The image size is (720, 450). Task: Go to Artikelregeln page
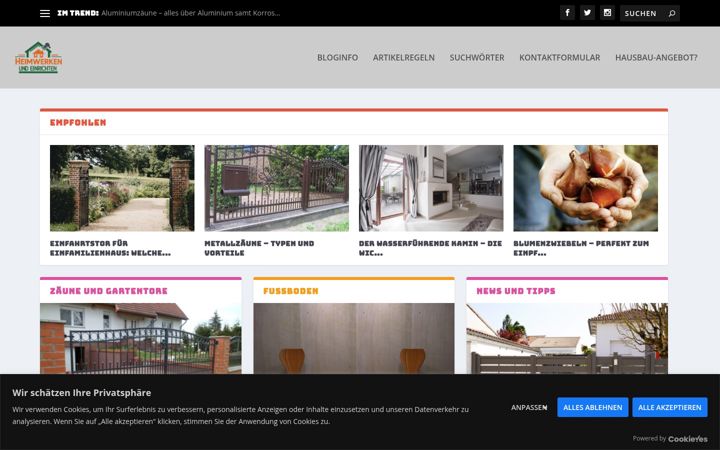point(404,57)
